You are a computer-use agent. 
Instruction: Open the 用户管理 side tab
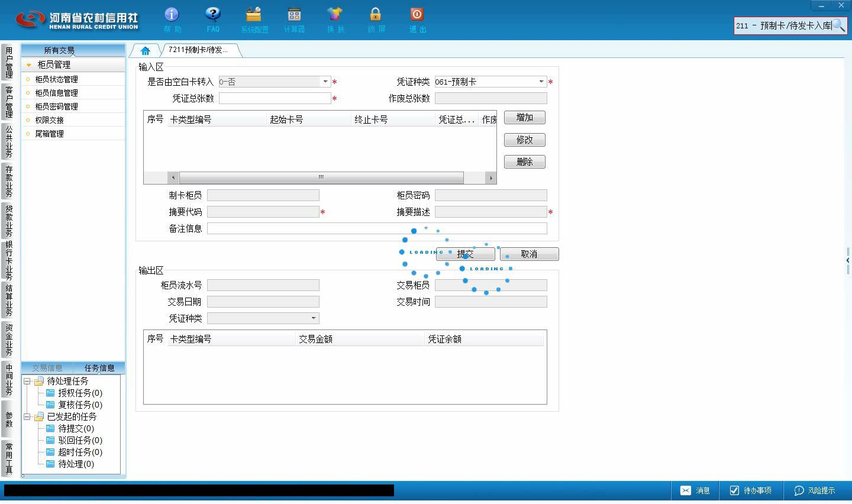click(x=8, y=62)
